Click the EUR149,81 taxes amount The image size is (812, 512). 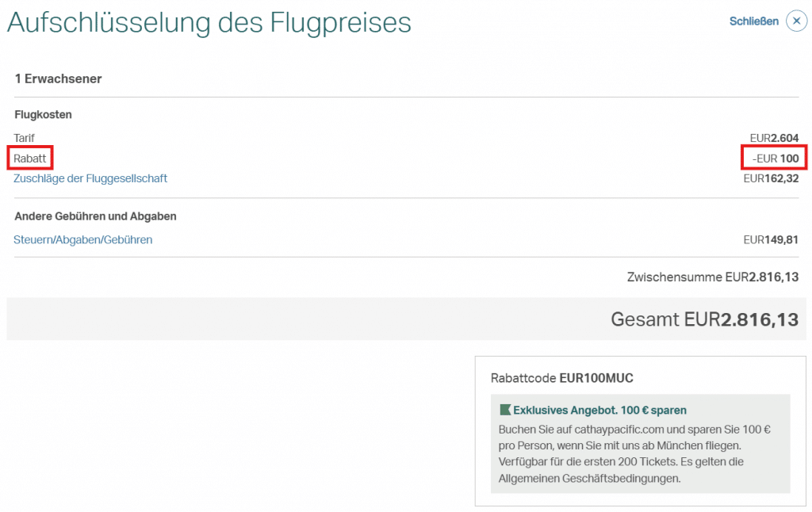[771, 239]
